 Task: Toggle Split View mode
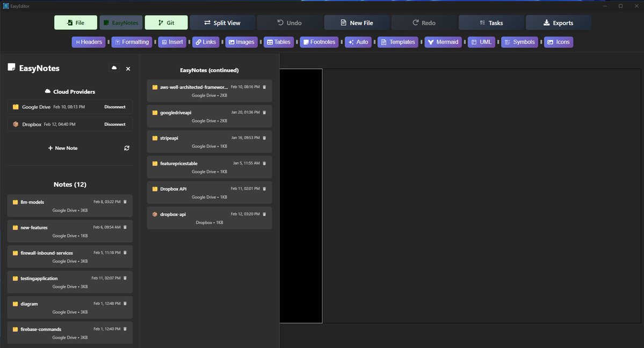(x=222, y=23)
